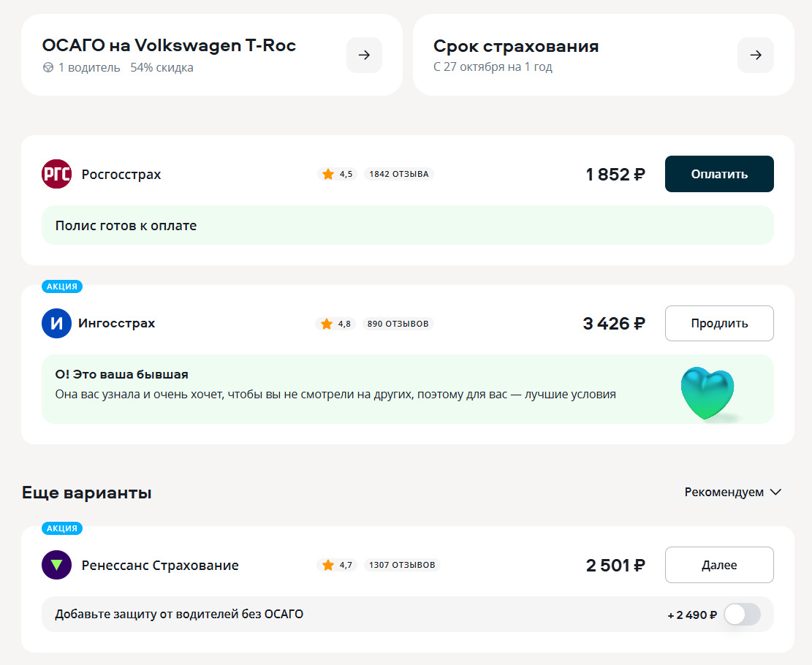
Task: Click the Ренессанс Страхование 4,7 rating star
Action: 327,565
